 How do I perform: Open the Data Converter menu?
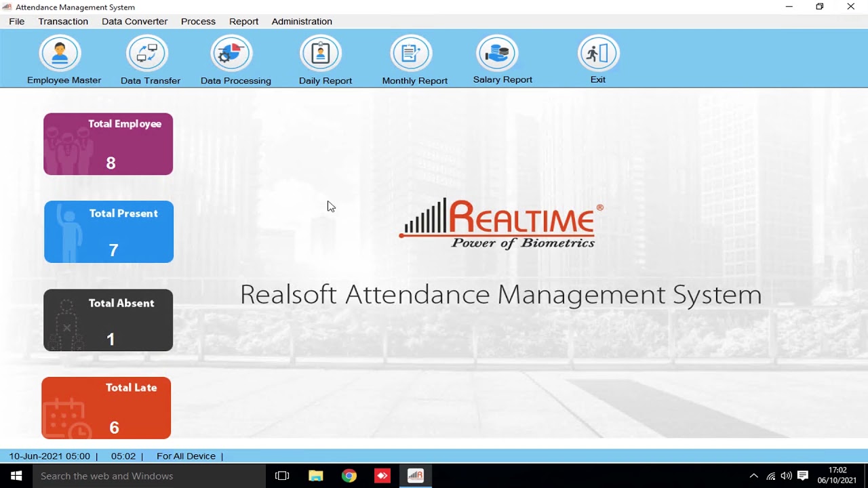[134, 22]
